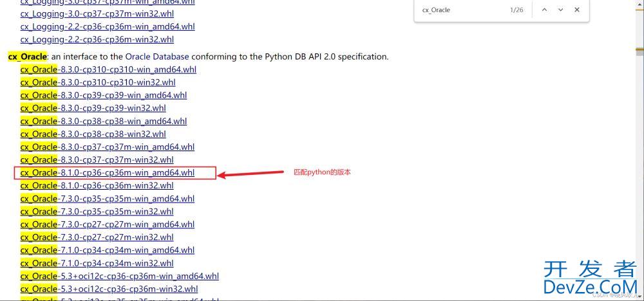
Task: Download cx_Oracle-8.3.0-cp39-cp39-win32.whl
Action: pyautogui.click(x=93, y=108)
